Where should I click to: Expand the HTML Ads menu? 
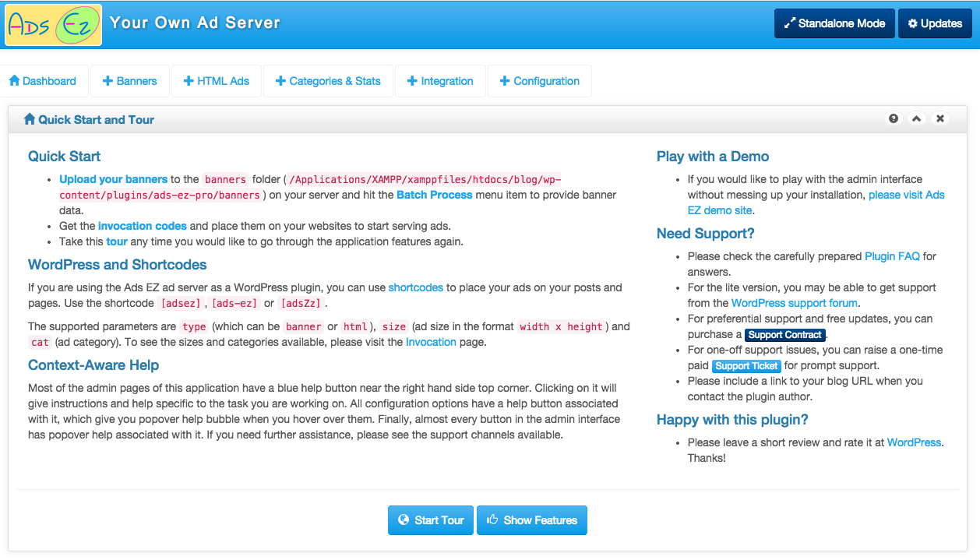216,81
